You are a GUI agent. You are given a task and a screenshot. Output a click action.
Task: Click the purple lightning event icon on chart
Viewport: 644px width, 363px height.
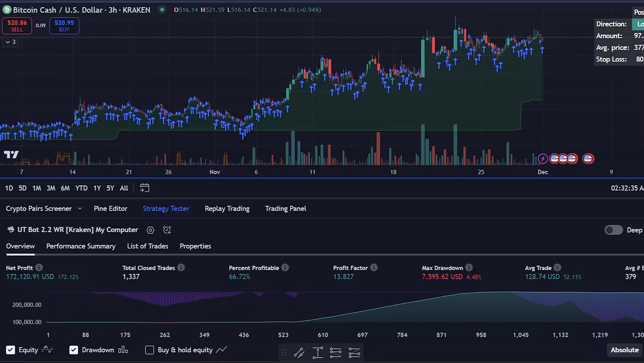pos(543,158)
